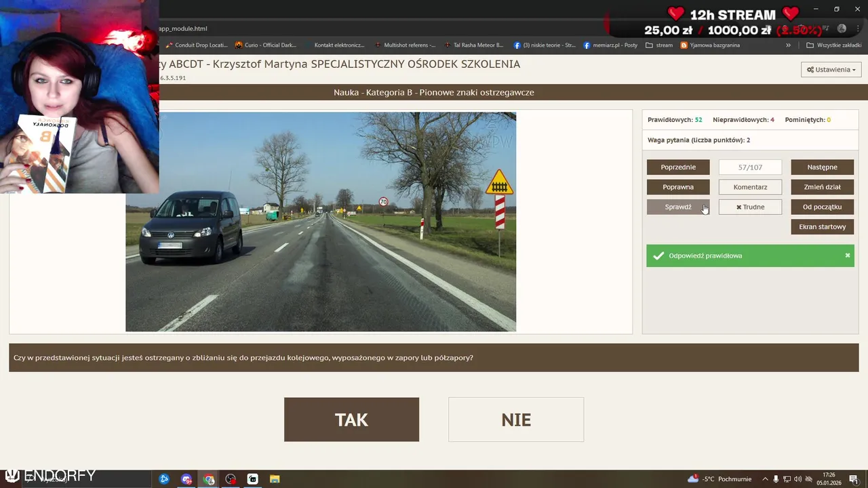The height and width of the screenshot is (488, 868).
Task: Expand the hidden bookmarks chevron
Action: point(788,45)
